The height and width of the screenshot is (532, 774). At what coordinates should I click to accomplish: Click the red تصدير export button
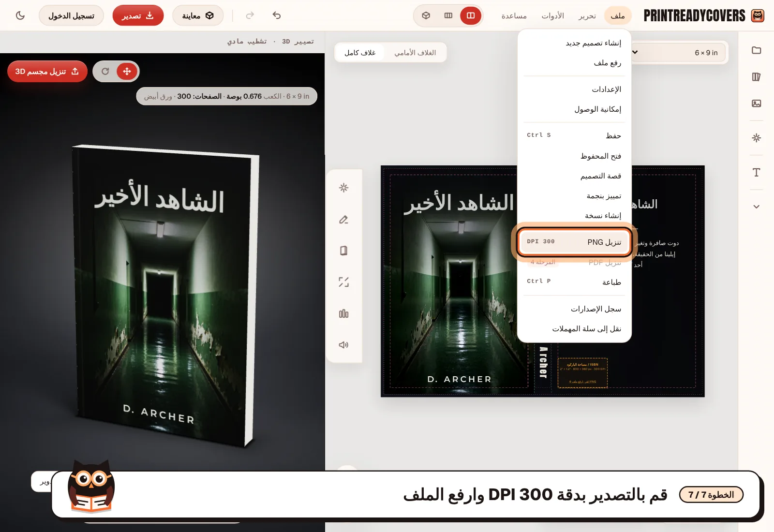(x=138, y=15)
